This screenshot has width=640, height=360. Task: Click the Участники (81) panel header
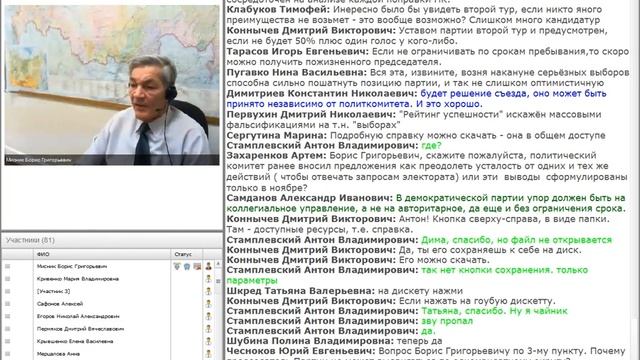[x=112, y=240]
